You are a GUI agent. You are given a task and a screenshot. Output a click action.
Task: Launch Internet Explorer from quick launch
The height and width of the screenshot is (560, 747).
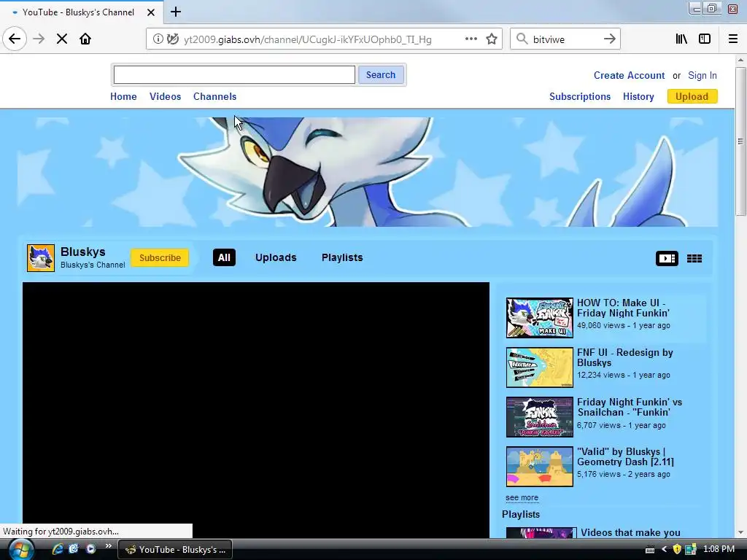[x=57, y=549]
